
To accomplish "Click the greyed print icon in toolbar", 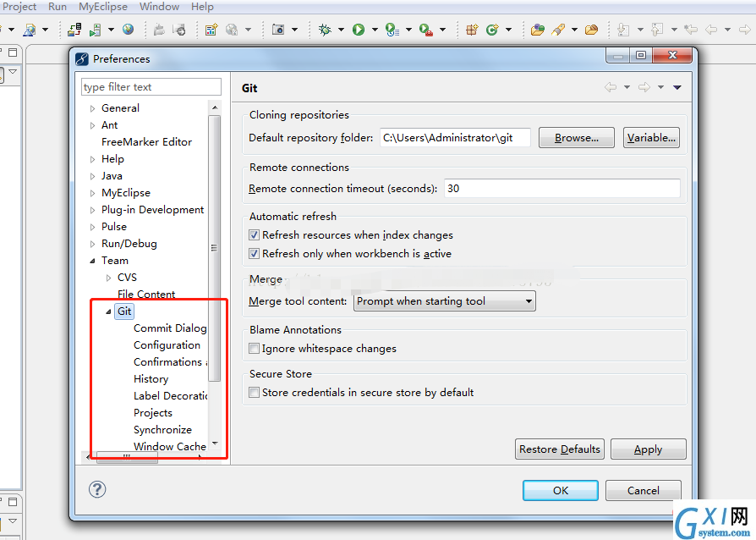I will click(159, 30).
